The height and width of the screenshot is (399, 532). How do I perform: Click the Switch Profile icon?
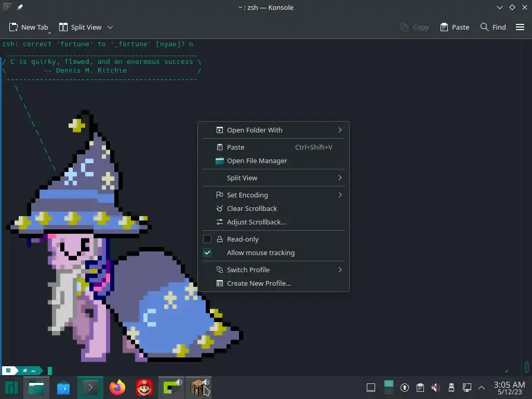[220, 270]
